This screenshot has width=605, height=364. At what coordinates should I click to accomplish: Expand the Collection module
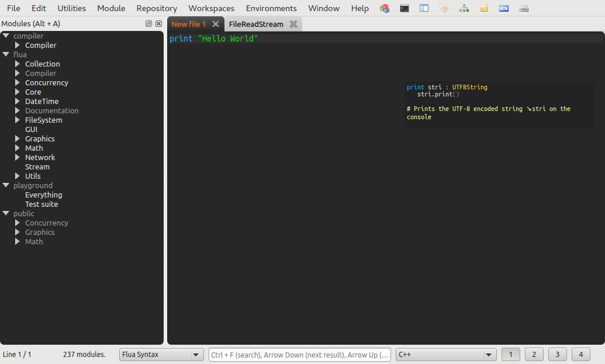coord(18,64)
